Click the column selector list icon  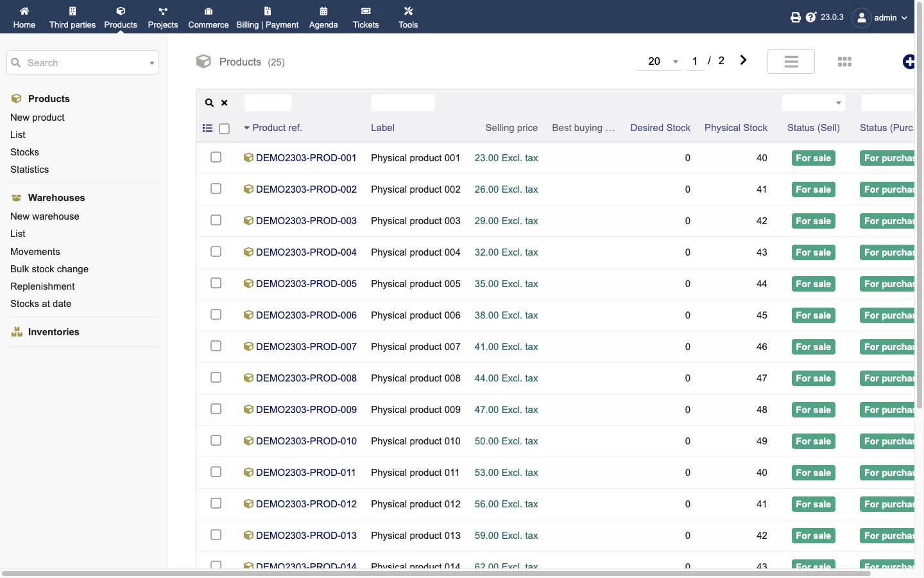click(x=207, y=128)
